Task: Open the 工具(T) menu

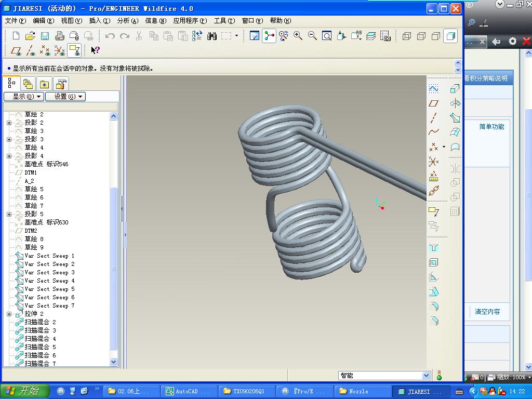Action: point(224,21)
